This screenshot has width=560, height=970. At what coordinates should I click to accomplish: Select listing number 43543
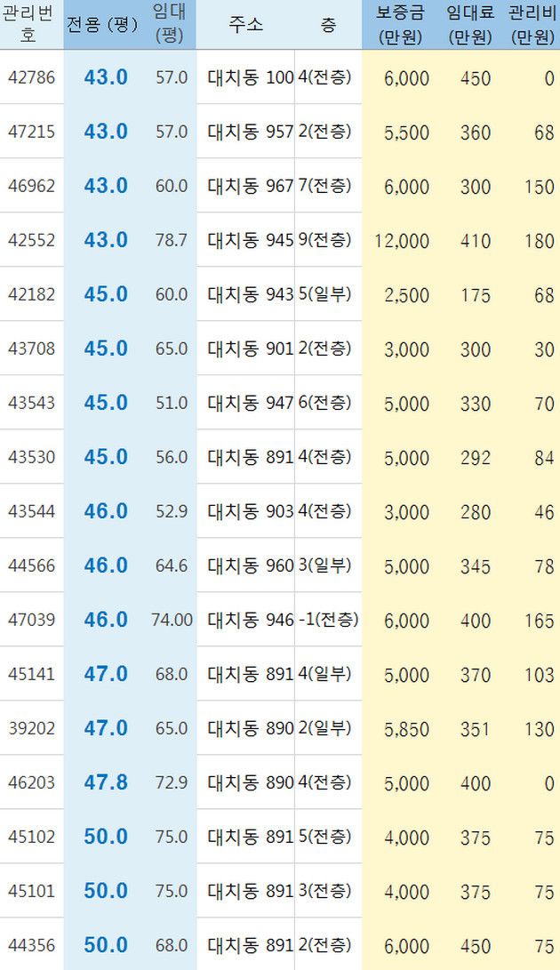(32, 403)
